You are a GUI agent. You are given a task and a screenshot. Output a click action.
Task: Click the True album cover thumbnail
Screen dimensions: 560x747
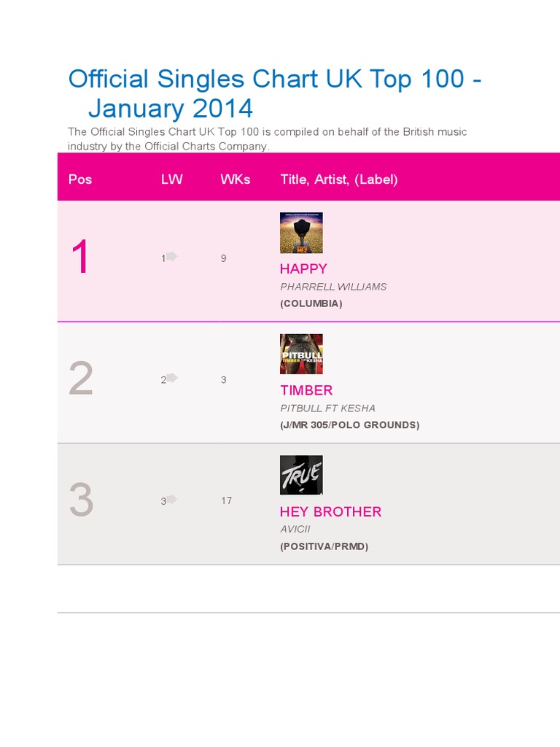click(x=301, y=476)
